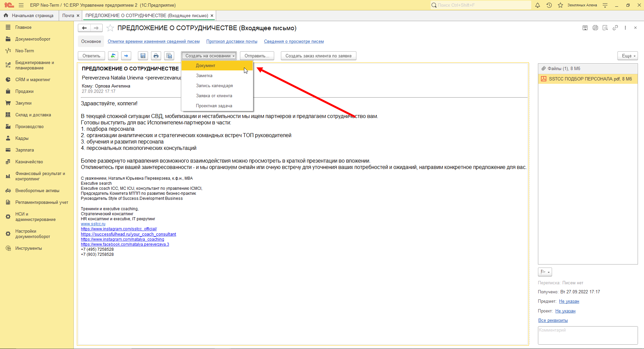Click Создать заказ клиента по заявке button

tap(318, 56)
